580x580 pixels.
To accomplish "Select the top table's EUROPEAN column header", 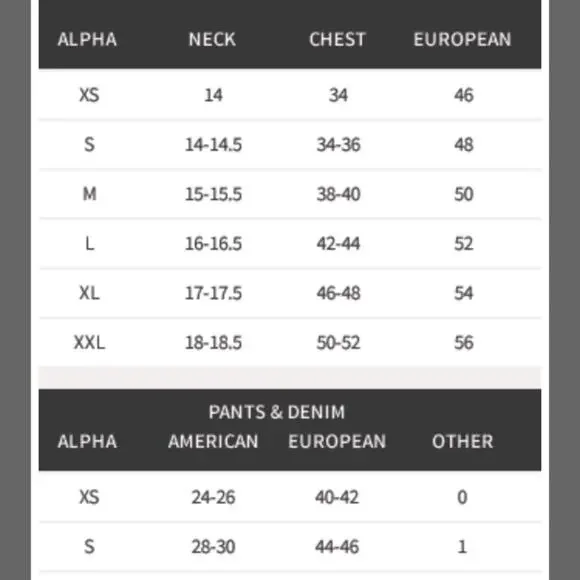I will (x=462, y=39).
